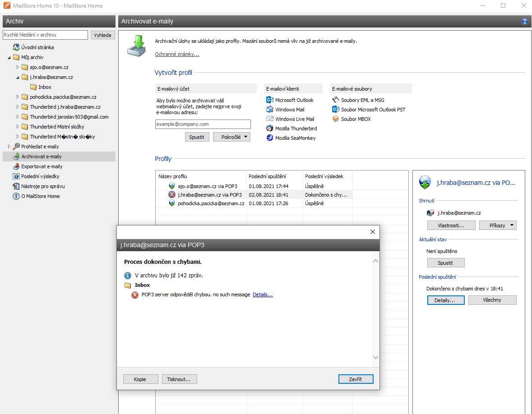Expand the pohodicka.pacicka@seznam.cz tree node
Viewport: 532px width, 414px height.
(x=18, y=97)
